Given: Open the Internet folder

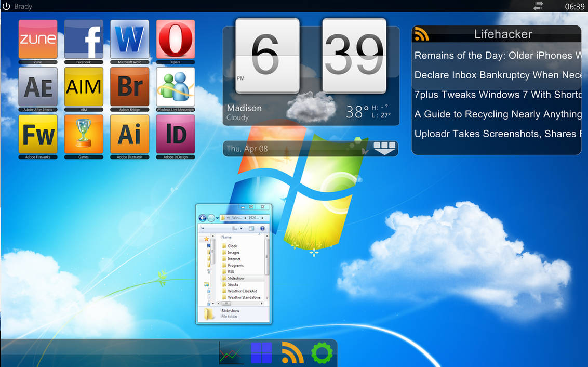Looking at the screenshot, I should point(231,259).
